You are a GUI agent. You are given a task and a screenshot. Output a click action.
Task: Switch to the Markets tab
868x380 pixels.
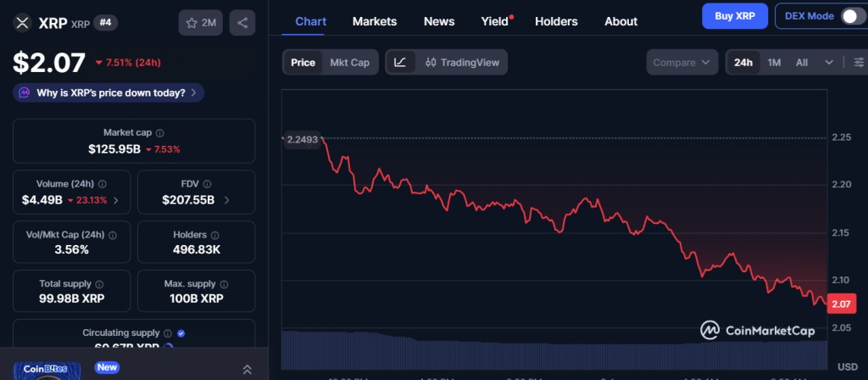[x=375, y=21]
